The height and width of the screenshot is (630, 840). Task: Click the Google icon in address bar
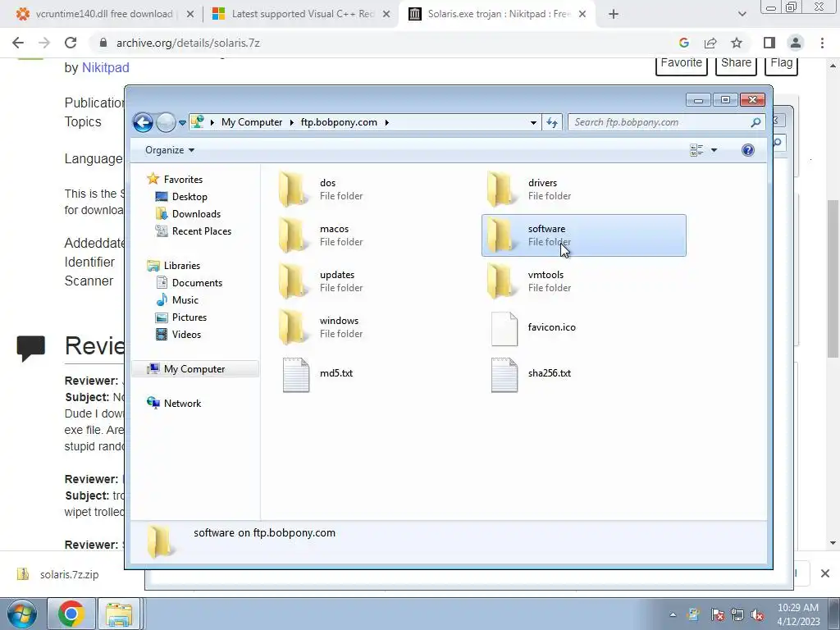pyautogui.click(x=683, y=43)
